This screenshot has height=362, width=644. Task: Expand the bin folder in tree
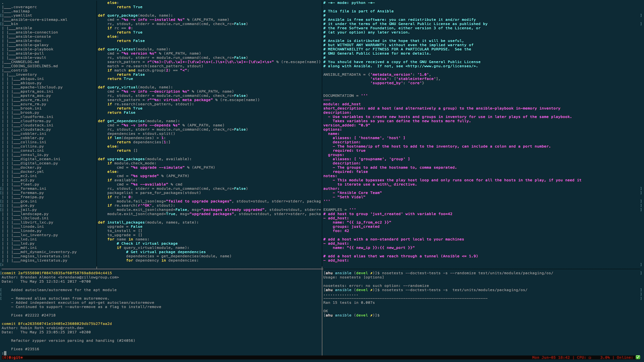point(14,24)
